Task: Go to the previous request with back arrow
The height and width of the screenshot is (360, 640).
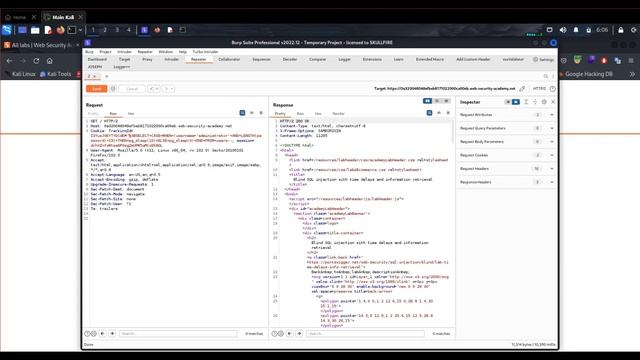Action: [x=151, y=89]
